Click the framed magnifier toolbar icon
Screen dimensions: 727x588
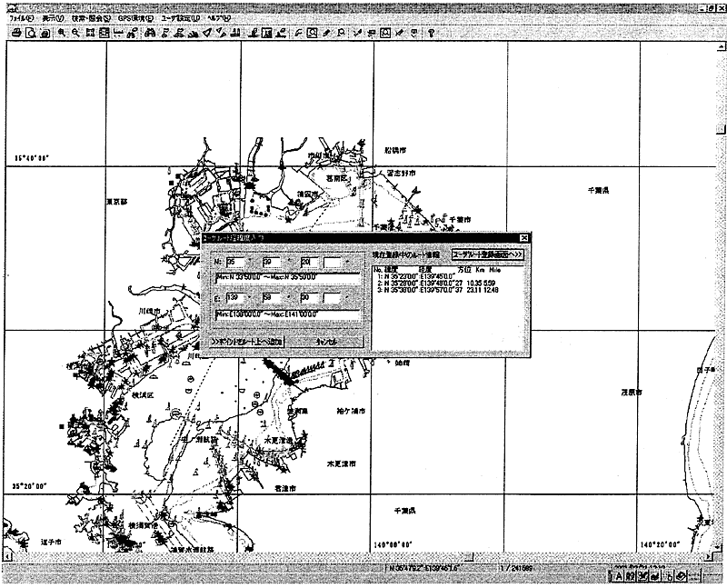click(x=313, y=33)
